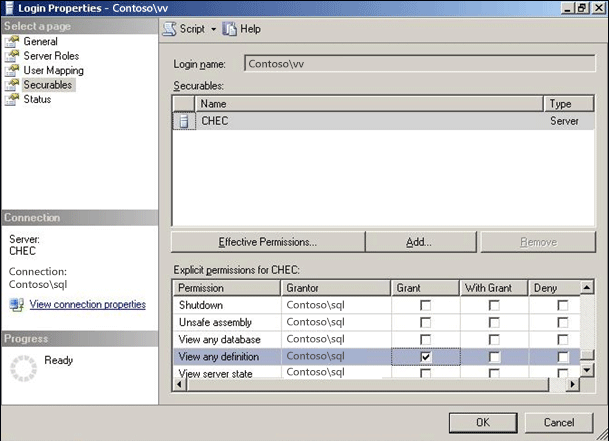Open the Script dropdown arrow
609x441 pixels.
point(213,30)
